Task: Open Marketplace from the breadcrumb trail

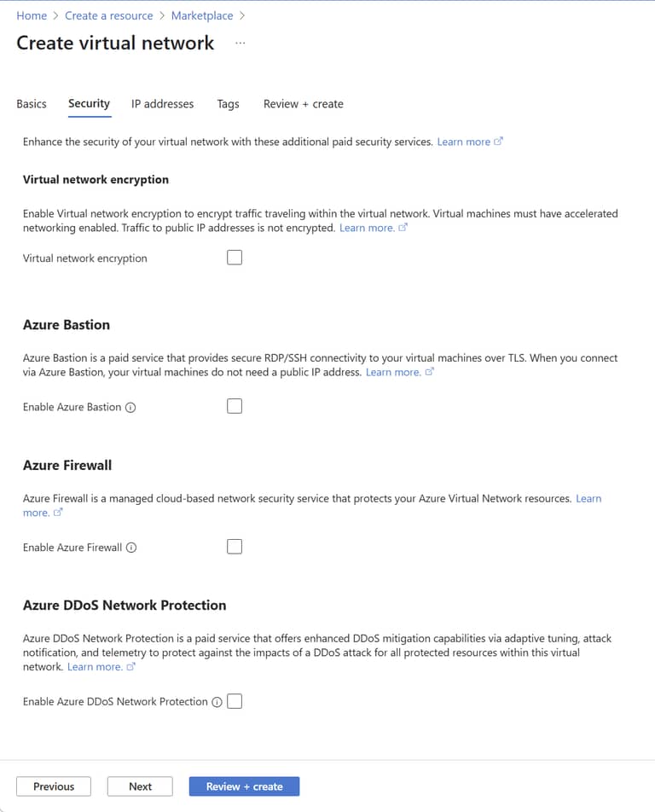Action: (x=202, y=15)
